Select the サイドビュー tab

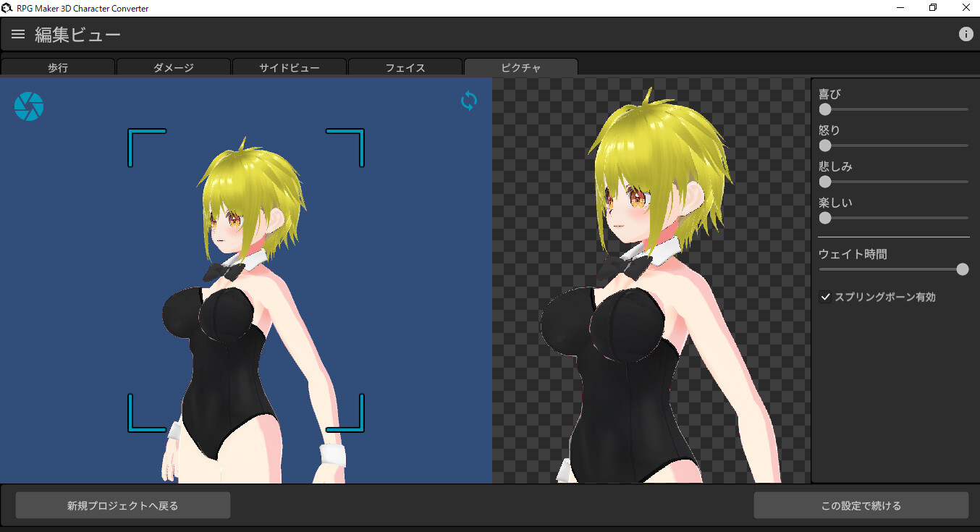[x=290, y=67]
